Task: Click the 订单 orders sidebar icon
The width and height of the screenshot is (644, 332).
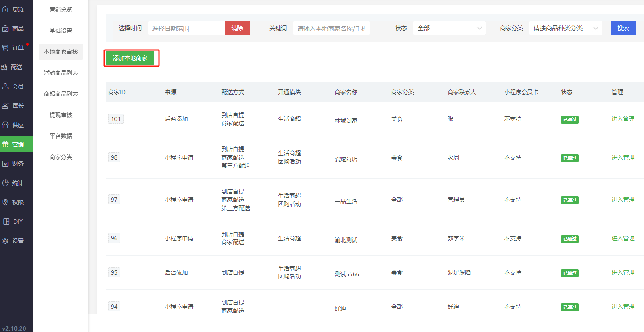Action: pos(6,48)
